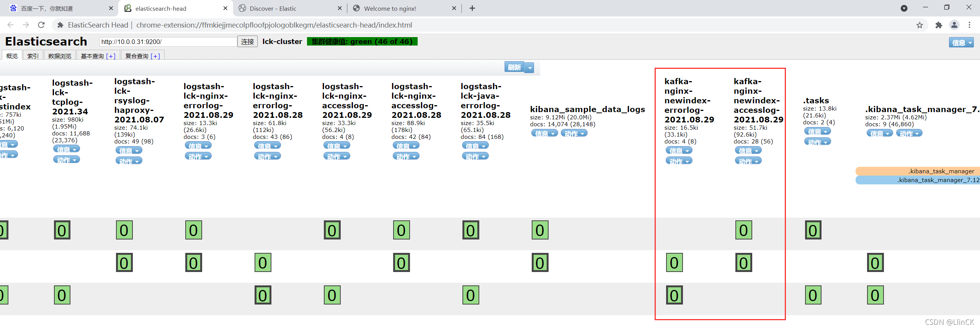Image resolution: width=980 pixels, height=329 pixels.
Task: Open 动作 dropdown for logstash nginx-accesslog-2021.08.29
Action: pyautogui.click(x=337, y=156)
